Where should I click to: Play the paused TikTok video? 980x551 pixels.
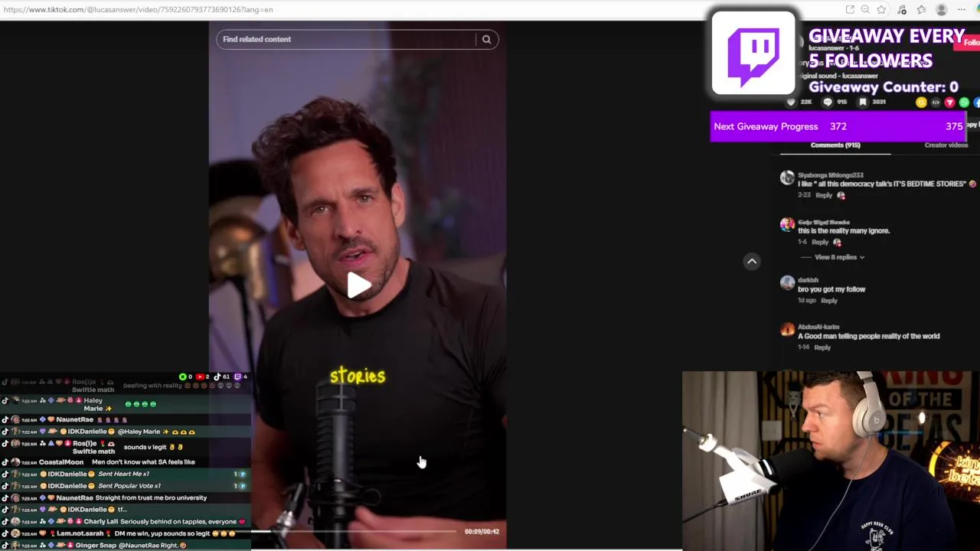coord(358,285)
